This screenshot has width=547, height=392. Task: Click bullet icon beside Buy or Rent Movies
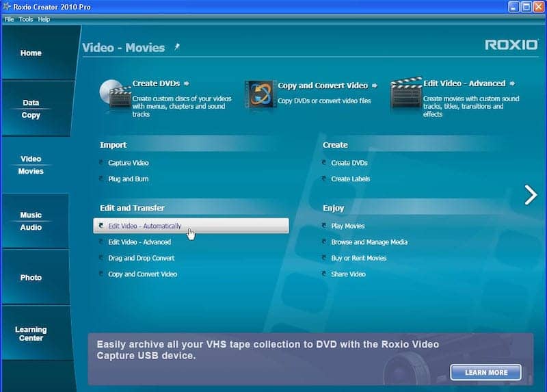pyautogui.click(x=324, y=258)
